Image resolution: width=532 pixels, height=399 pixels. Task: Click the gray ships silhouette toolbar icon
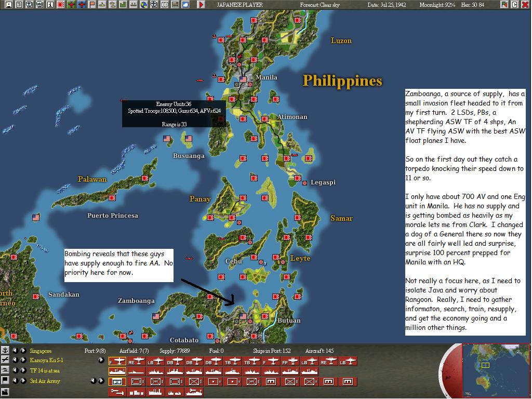(134, 4)
